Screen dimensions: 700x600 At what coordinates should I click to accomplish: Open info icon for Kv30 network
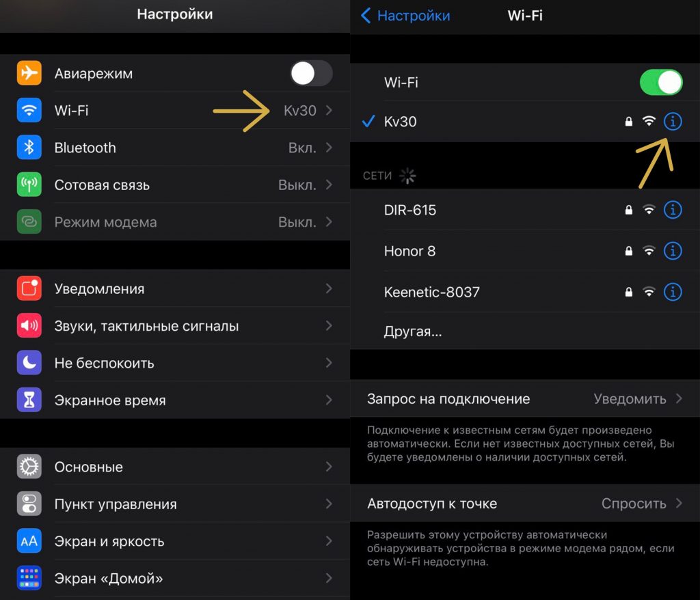tap(673, 121)
